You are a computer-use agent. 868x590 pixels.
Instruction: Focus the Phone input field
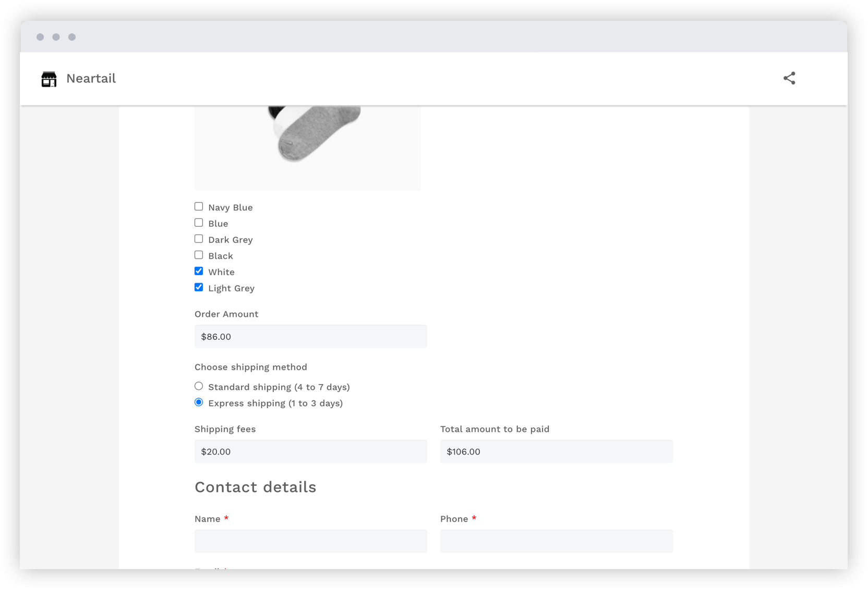(x=556, y=542)
